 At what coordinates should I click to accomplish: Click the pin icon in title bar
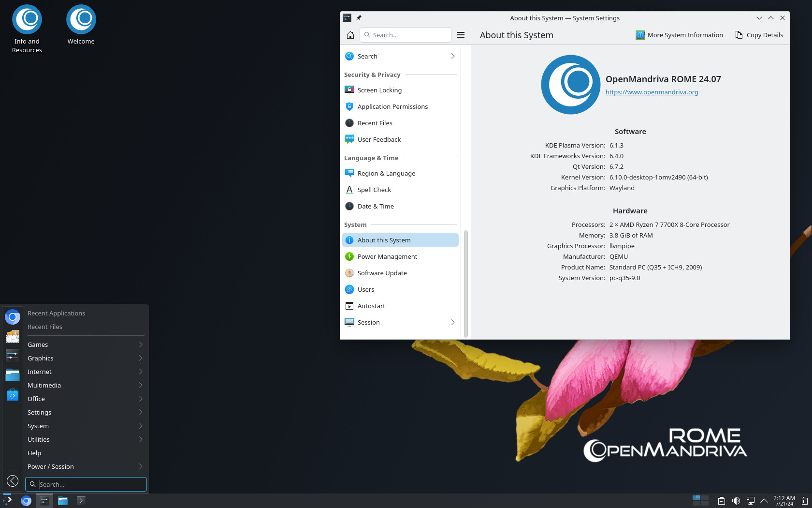pos(359,18)
